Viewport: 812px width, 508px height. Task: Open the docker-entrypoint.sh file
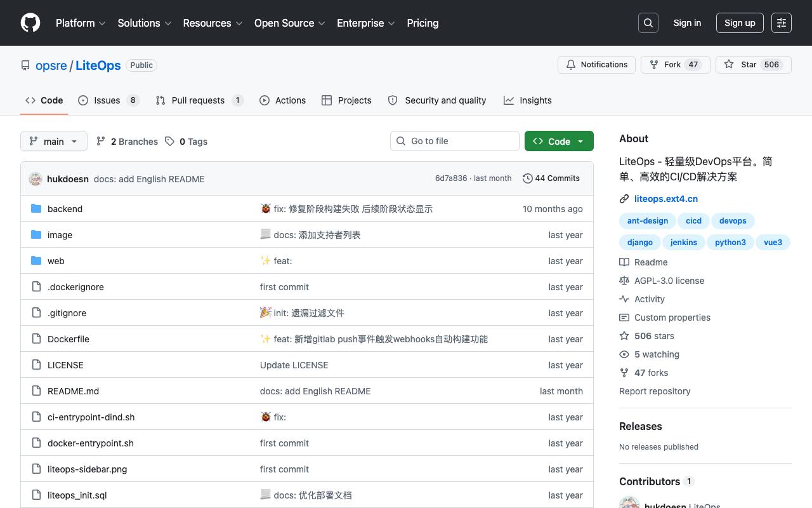tap(91, 443)
